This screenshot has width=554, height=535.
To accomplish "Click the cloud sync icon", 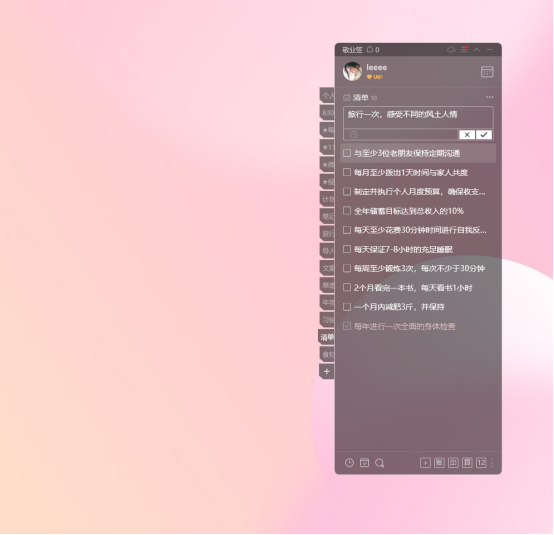I will 451,50.
